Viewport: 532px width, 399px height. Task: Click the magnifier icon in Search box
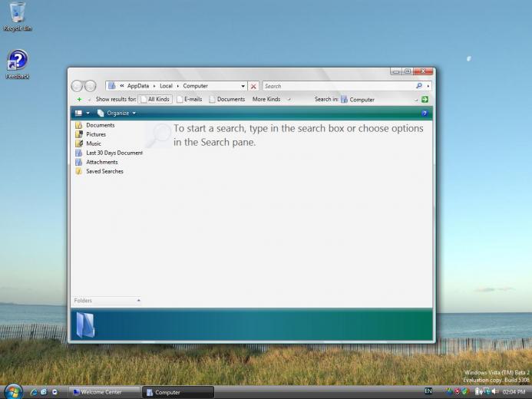pos(419,86)
